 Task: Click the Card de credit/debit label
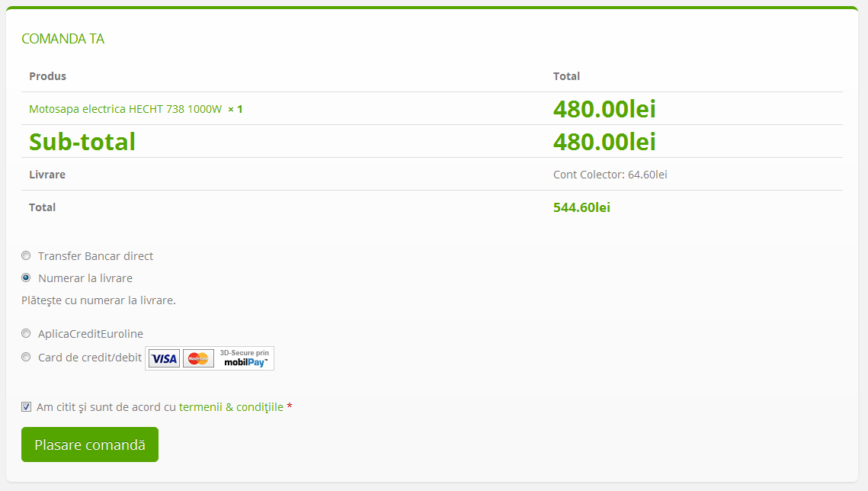[90, 358]
